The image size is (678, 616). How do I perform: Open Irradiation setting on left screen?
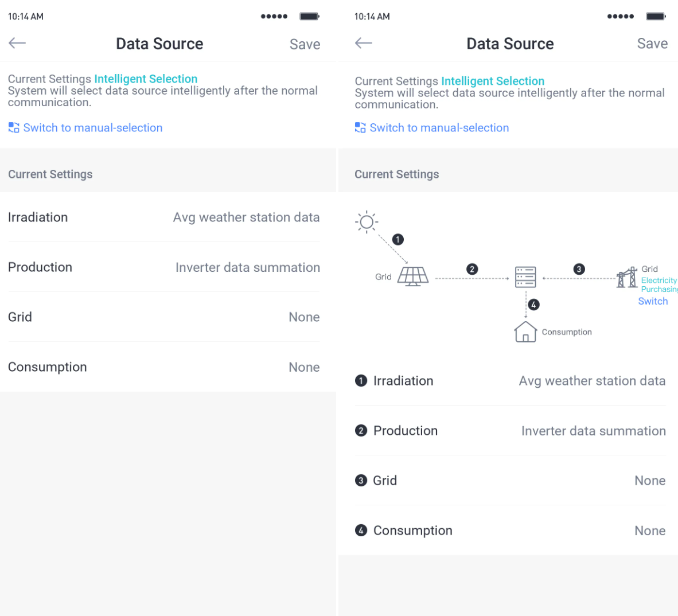click(164, 217)
